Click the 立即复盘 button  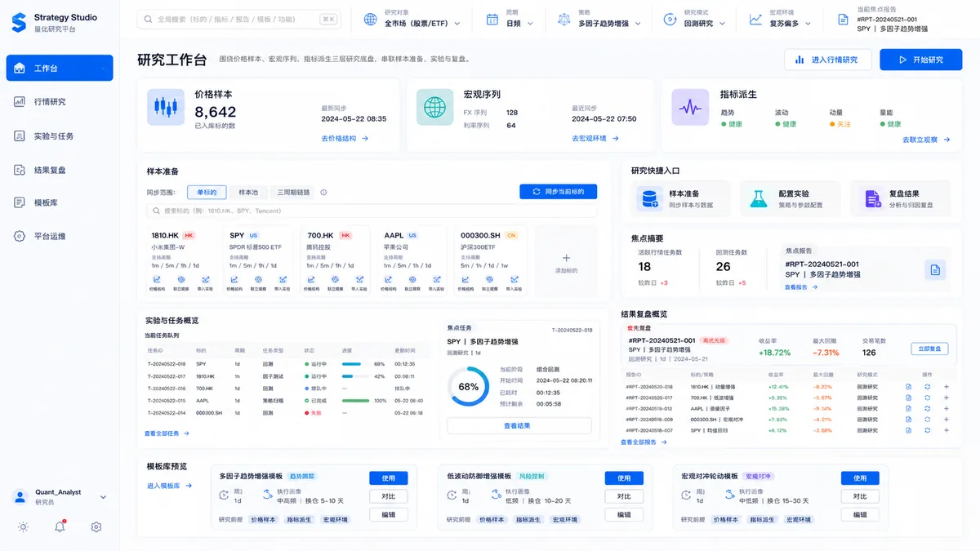(x=929, y=349)
